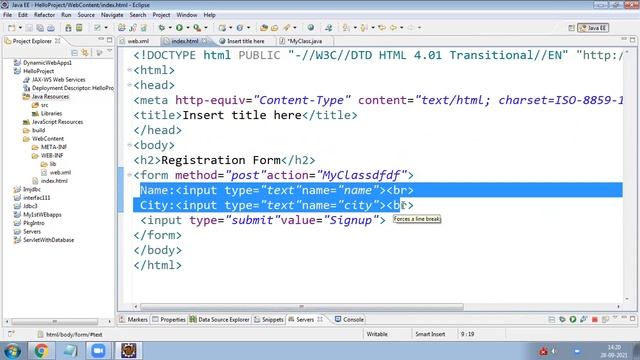Click Eclipse icon in taskbar
Viewport: 640px width, 360px height.
pyautogui.click(x=129, y=351)
